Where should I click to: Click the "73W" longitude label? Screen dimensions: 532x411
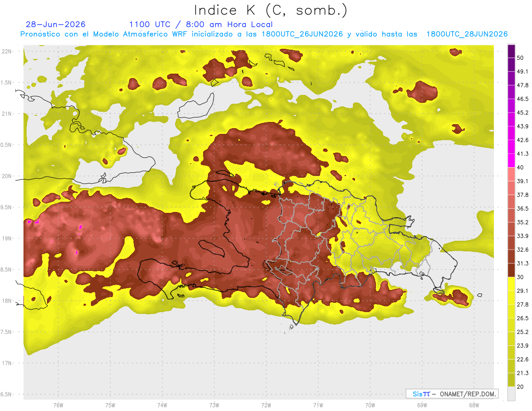[x=214, y=405]
